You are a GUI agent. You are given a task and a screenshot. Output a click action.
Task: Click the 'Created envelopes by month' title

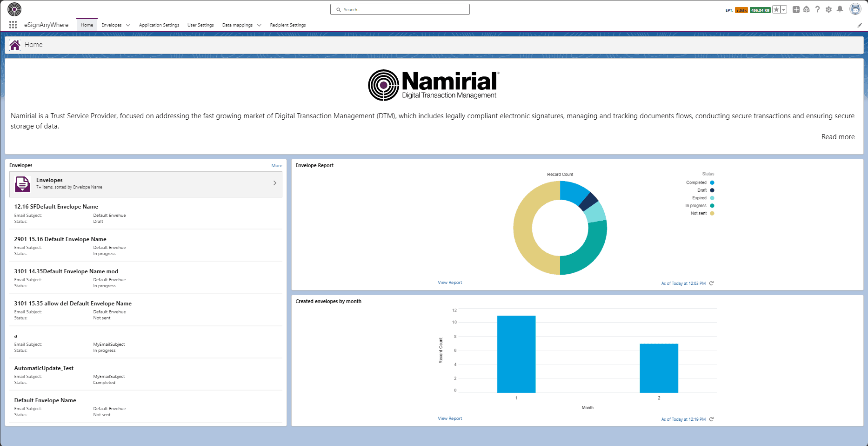click(x=328, y=301)
